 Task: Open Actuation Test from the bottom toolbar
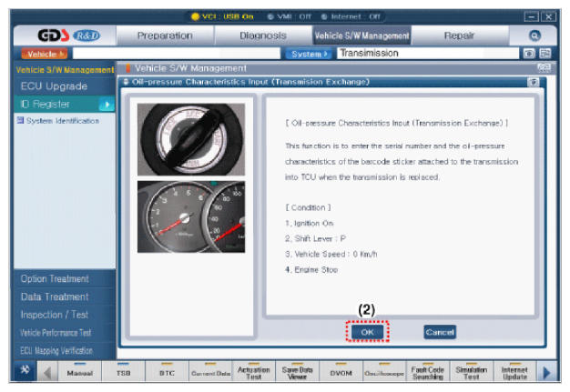(254, 372)
